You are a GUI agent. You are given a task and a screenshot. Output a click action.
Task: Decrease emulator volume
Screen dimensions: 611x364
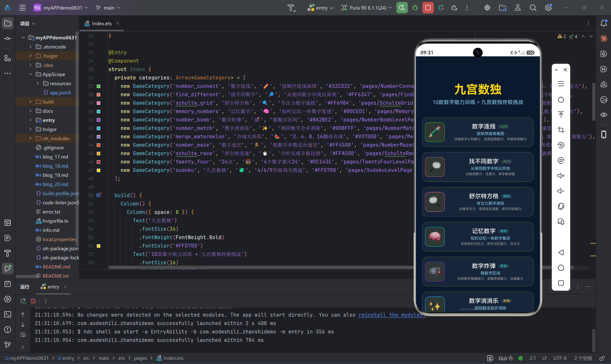tap(561, 191)
